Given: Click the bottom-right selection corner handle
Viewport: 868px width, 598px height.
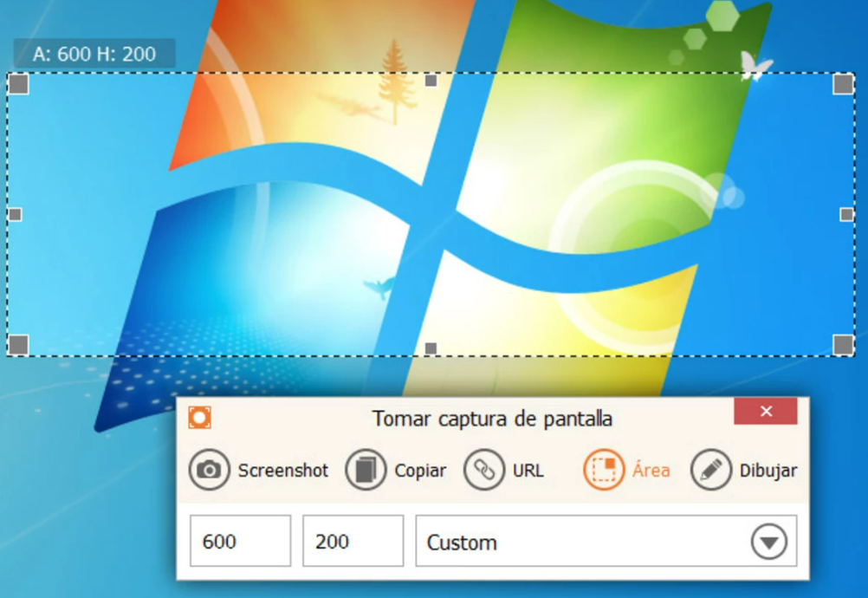Looking at the screenshot, I should click(843, 344).
